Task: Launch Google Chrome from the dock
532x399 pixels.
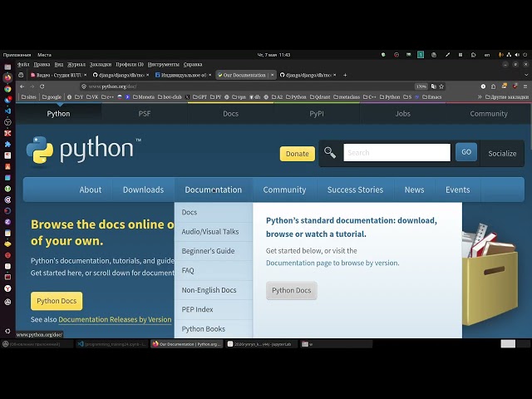Action: (7, 89)
